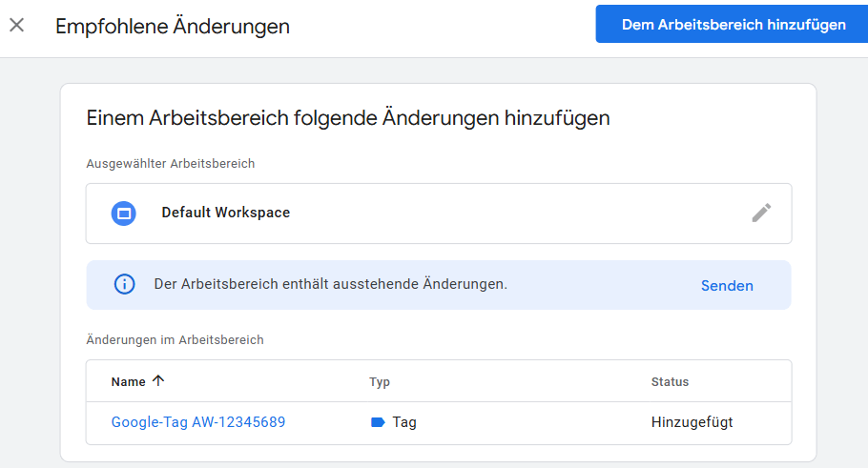Click the Status column header
This screenshot has height=468, width=868.
tap(670, 382)
